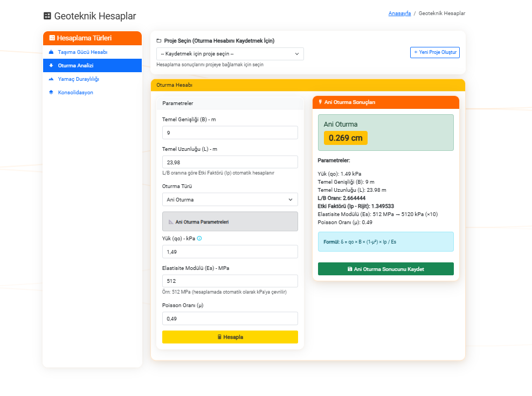Screen dimensions: 532x396
Task: Open the project selection dropdown
Action: tap(230, 54)
